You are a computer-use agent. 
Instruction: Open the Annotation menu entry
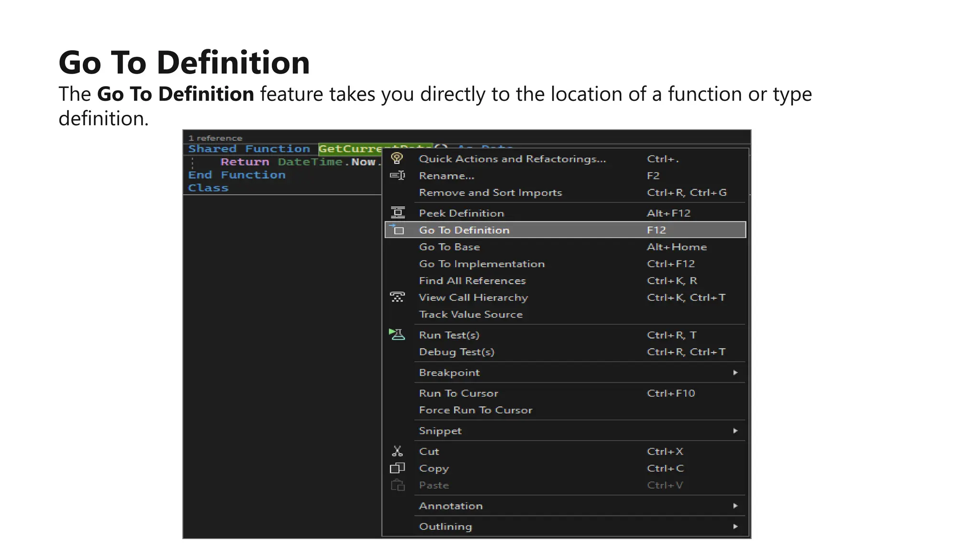(x=565, y=506)
